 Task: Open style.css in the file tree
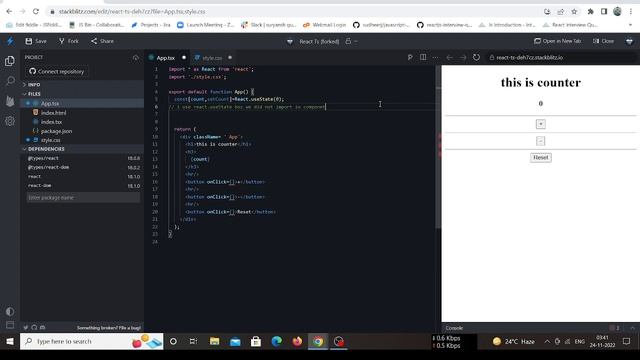coord(82,140)
